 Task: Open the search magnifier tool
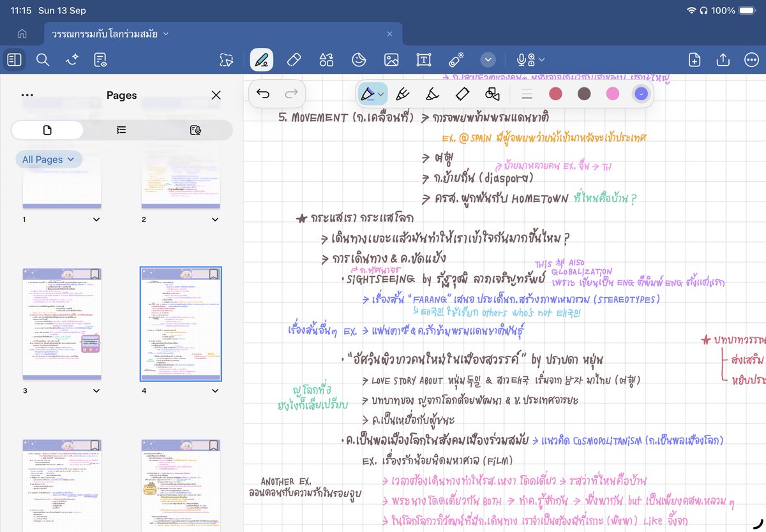43,60
